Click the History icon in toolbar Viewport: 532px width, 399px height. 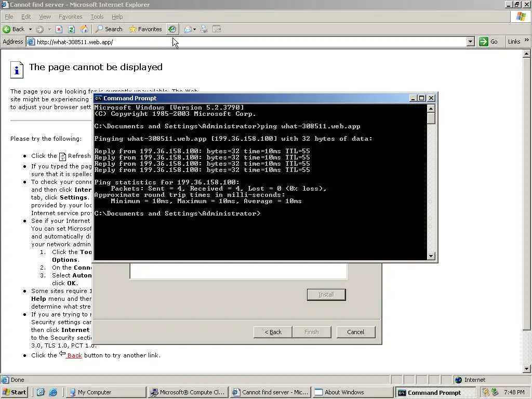(172, 29)
